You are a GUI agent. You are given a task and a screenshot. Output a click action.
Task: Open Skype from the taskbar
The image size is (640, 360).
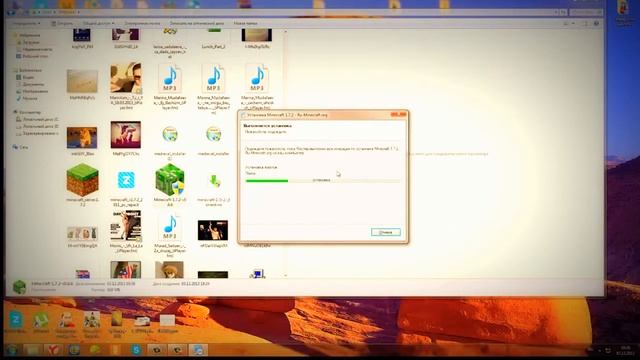coord(136,350)
